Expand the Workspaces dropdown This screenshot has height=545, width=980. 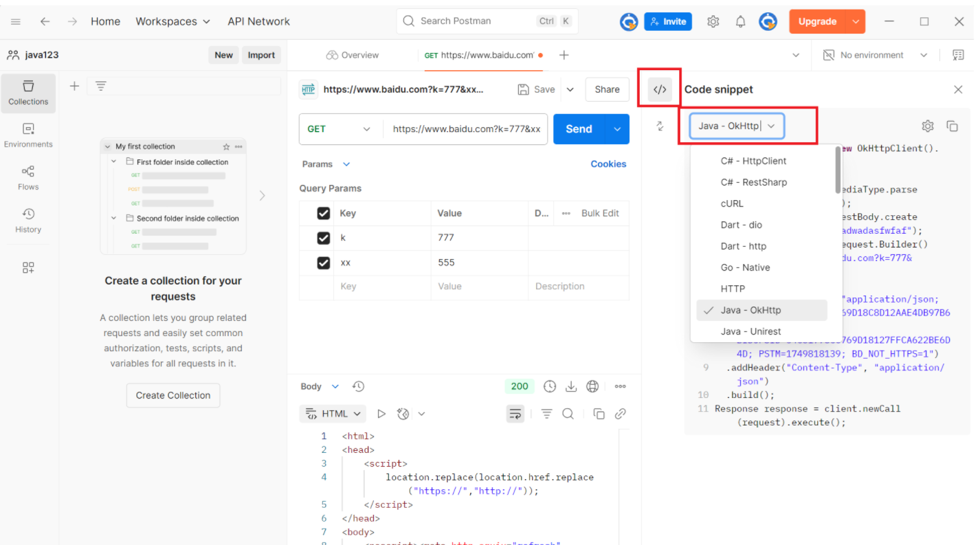(172, 21)
